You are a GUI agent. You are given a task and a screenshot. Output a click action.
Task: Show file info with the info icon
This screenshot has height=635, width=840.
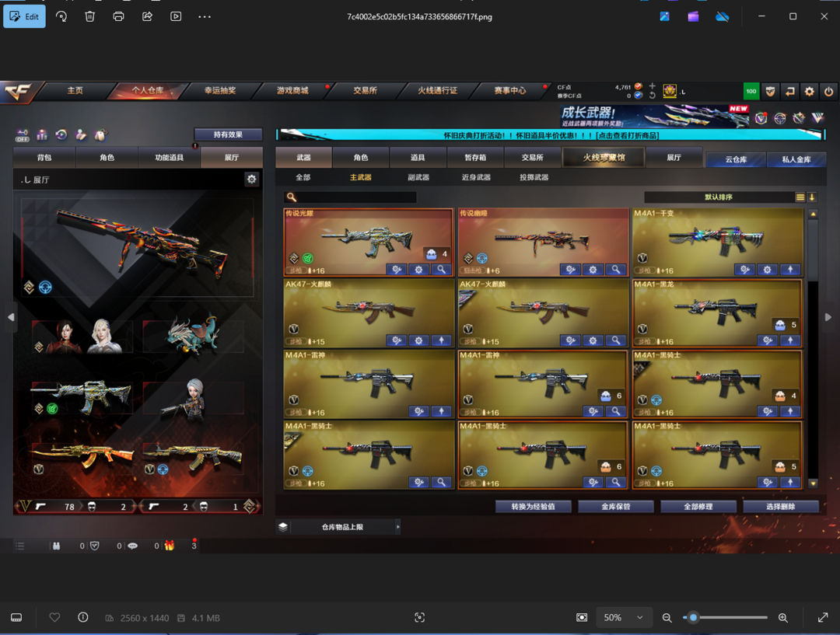pyautogui.click(x=83, y=617)
